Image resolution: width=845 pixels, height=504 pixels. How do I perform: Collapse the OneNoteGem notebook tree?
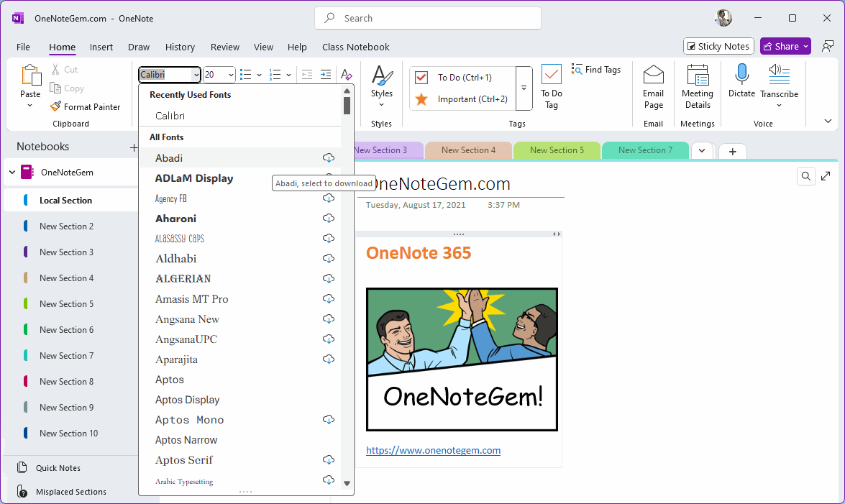(x=12, y=173)
